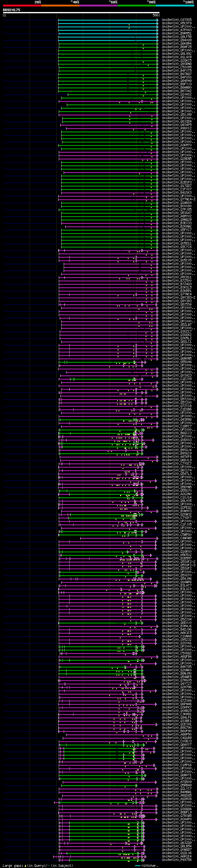Select label UniRef100_Q84PA9
The height and width of the screenshot is (868, 197).
177,81
